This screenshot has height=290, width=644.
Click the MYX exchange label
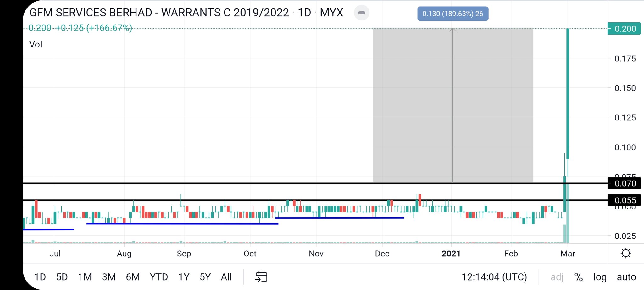click(331, 13)
